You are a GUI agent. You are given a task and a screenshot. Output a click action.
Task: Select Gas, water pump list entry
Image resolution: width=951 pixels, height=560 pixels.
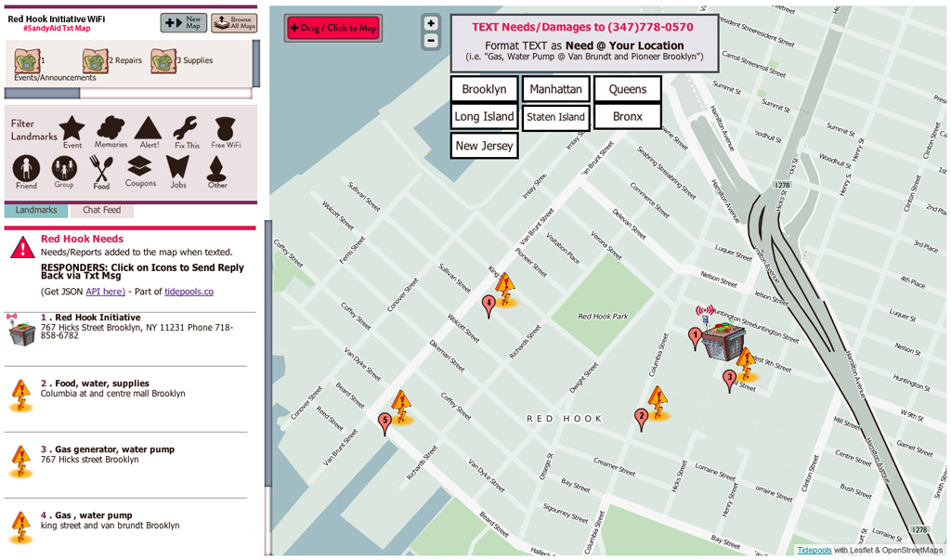click(x=126, y=527)
